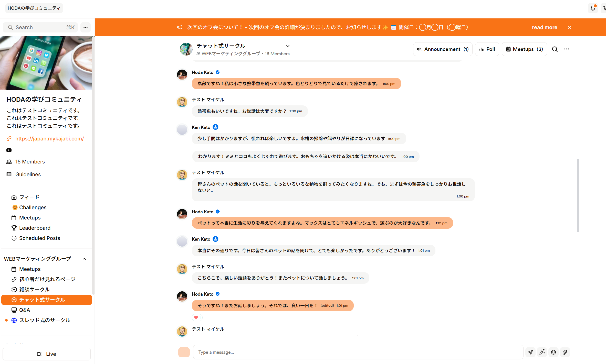Expand the チャット式サークル title dropdown chevron

tap(288, 46)
